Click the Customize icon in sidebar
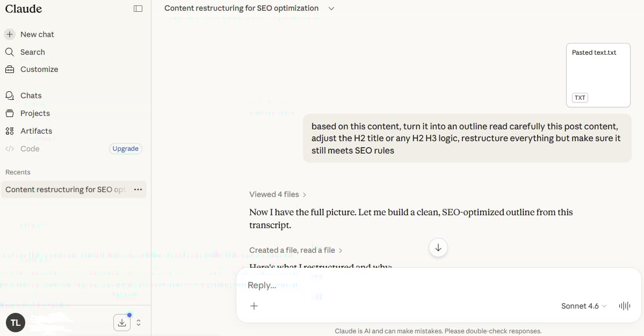The image size is (644, 336). pyautogui.click(x=11, y=69)
